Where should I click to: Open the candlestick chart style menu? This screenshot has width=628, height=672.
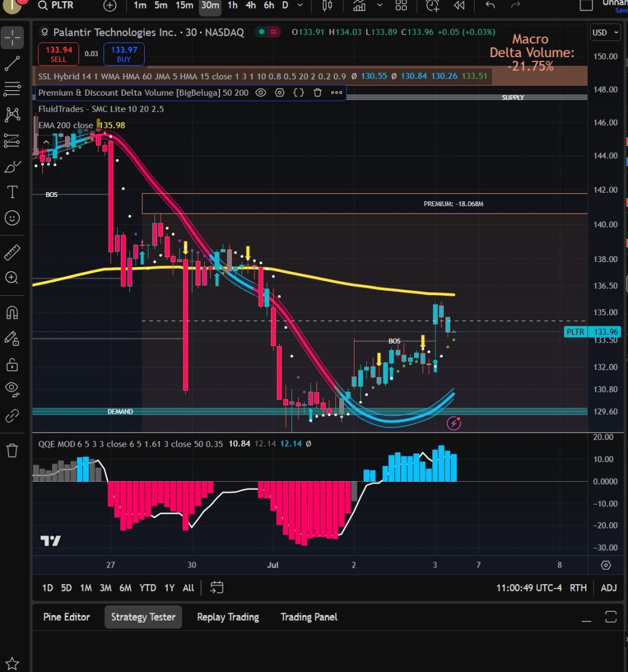tap(327, 5)
